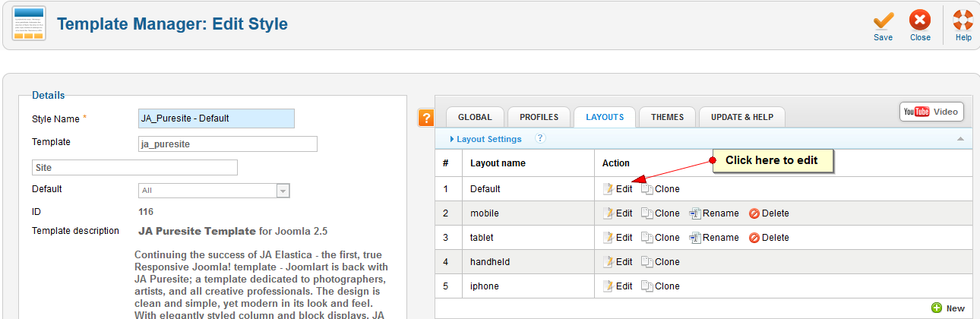This screenshot has width=980, height=319.
Task: Expand the Layout Settings section
Action: pos(486,139)
